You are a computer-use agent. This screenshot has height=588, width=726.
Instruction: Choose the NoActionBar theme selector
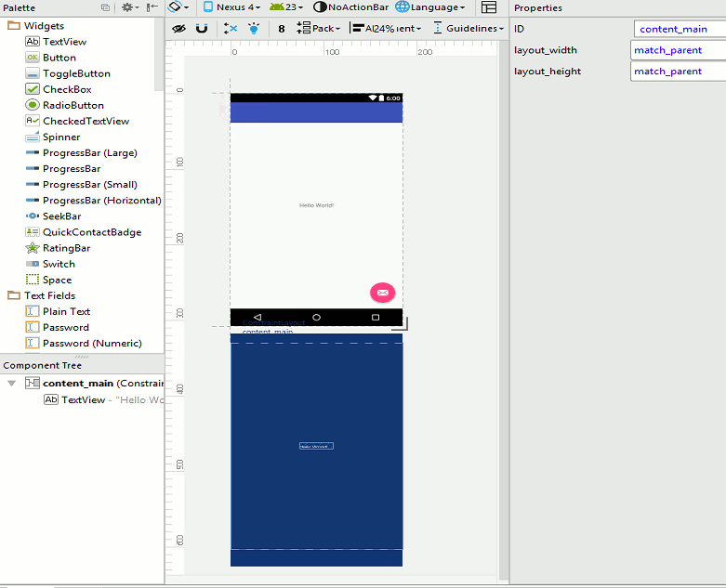(x=351, y=7)
